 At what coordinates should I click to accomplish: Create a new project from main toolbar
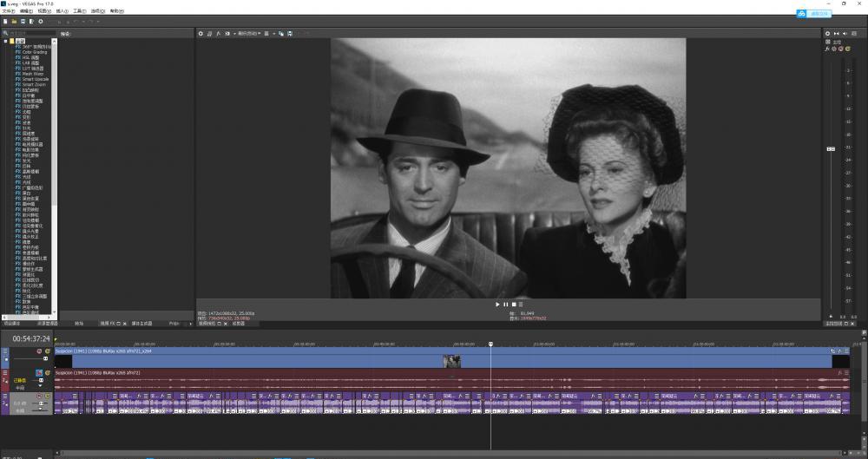(5, 22)
